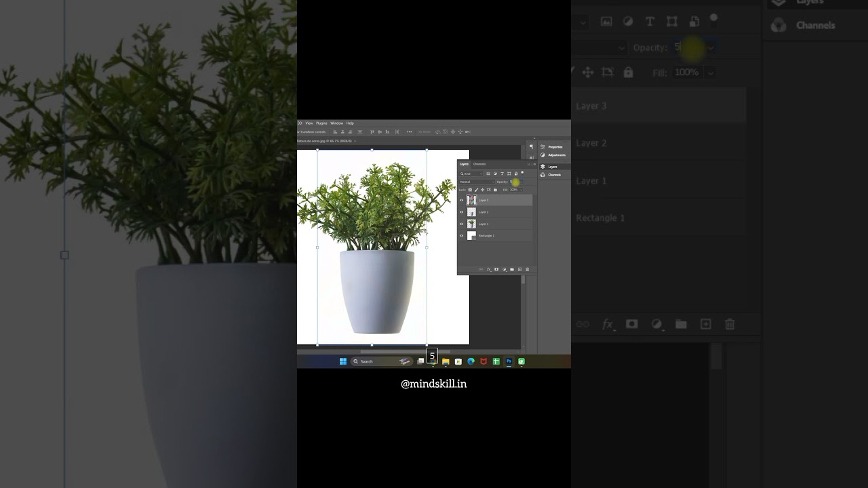Image resolution: width=868 pixels, height=488 pixels.
Task: Open the View menu
Action: point(309,123)
